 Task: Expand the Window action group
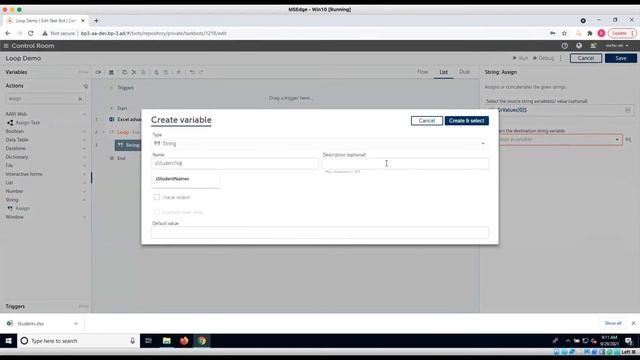click(x=84, y=217)
